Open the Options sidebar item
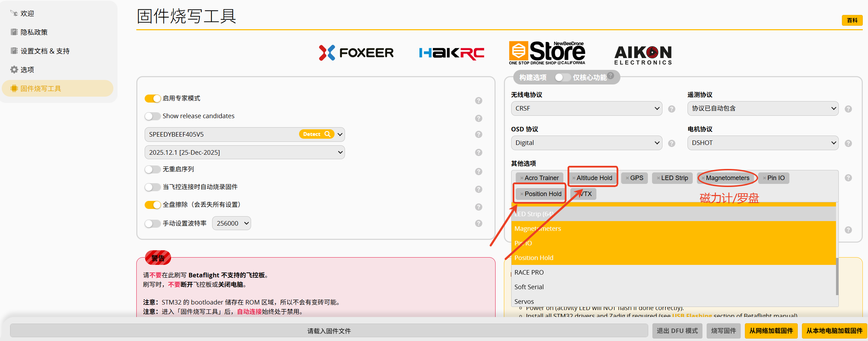The image size is (868, 341). click(27, 70)
